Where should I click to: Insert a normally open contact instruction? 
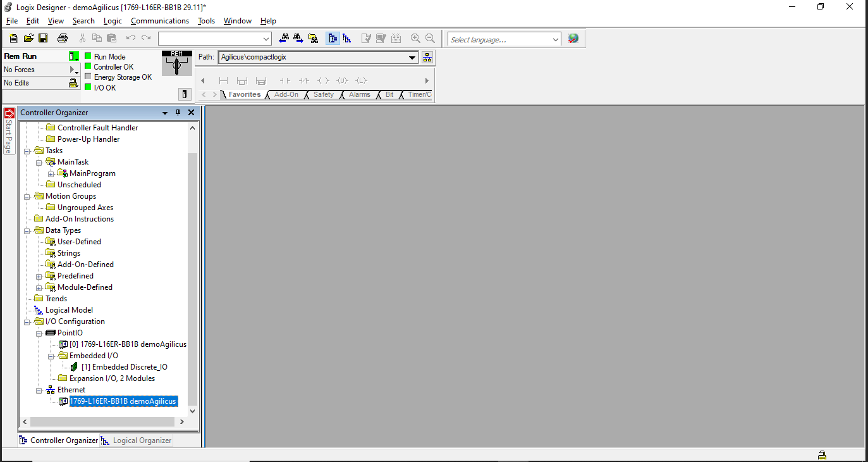284,80
